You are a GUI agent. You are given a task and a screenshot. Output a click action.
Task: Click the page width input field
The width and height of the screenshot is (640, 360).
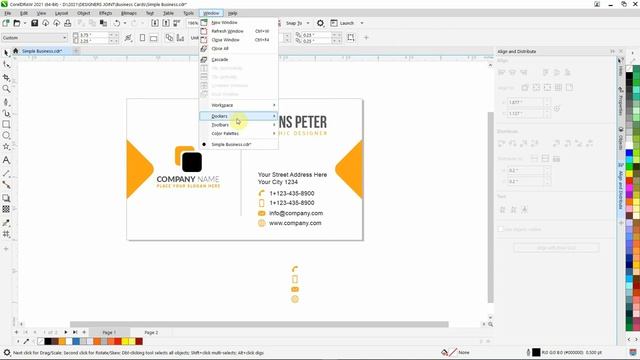tap(94, 35)
